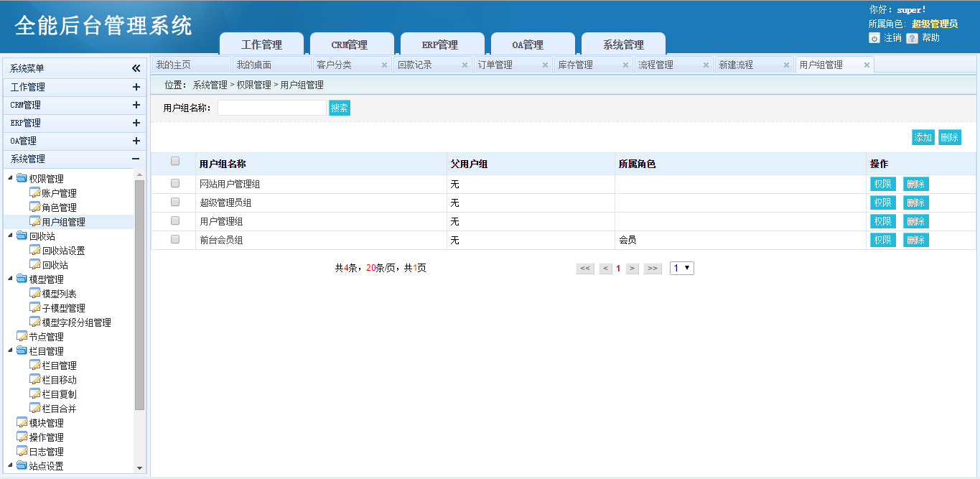Click the 搜索 search button

[x=340, y=108]
